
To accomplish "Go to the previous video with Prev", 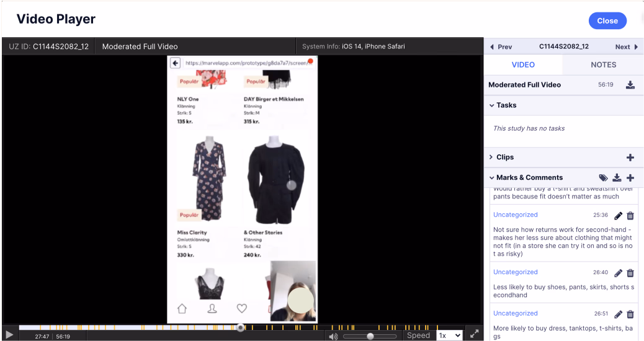I will click(x=501, y=46).
